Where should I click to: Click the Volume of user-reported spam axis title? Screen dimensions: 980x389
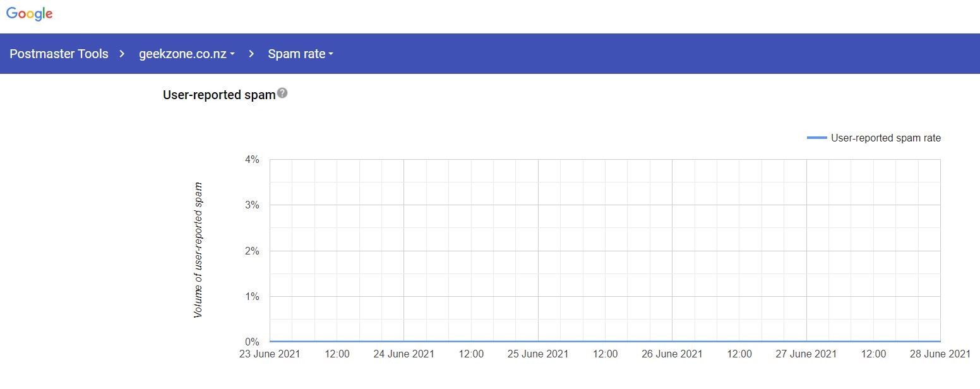tap(198, 250)
